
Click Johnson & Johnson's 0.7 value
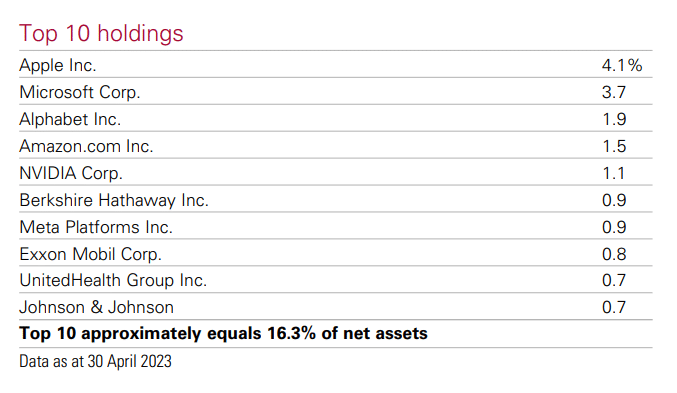click(x=614, y=307)
